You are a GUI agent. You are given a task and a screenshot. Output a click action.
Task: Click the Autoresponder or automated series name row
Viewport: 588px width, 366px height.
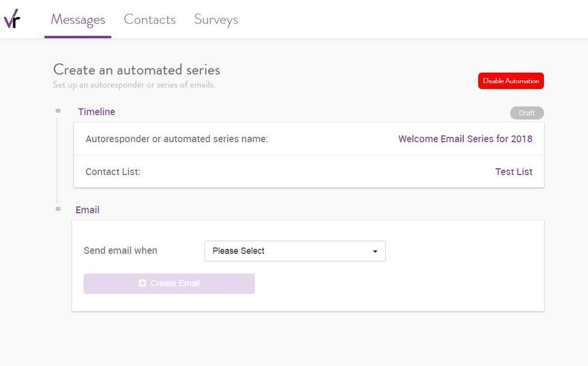177,139
